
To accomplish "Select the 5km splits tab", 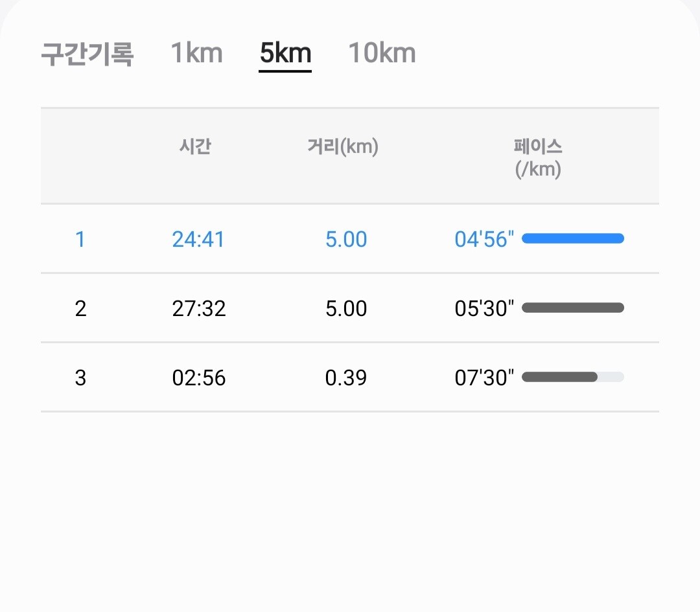I will [x=285, y=53].
